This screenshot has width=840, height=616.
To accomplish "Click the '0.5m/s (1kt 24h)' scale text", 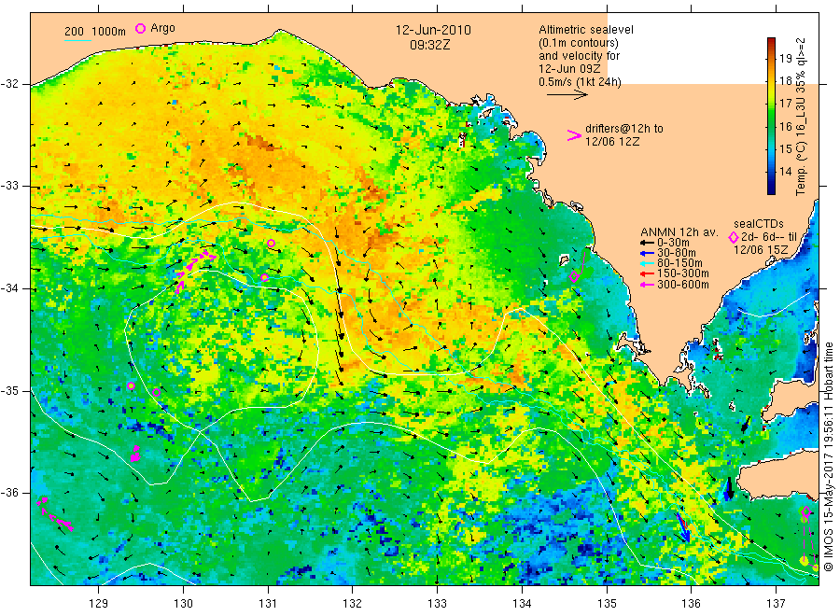I will [581, 82].
